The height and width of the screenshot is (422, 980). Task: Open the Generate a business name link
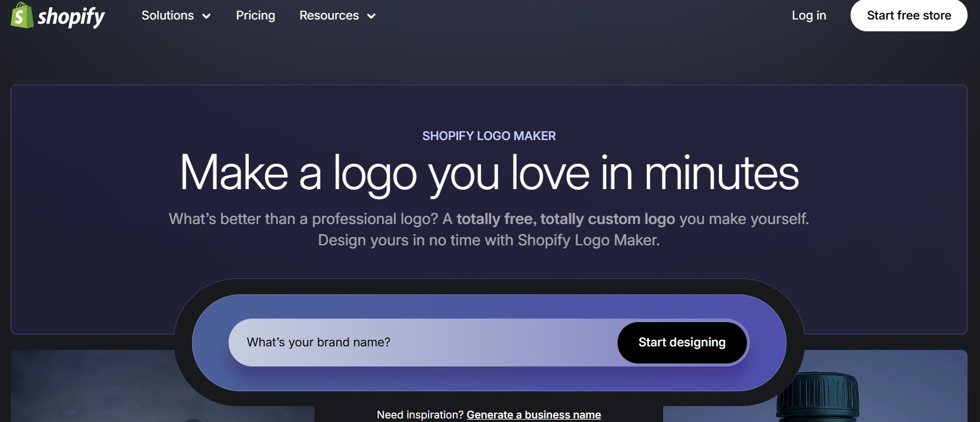click(533, 414)
